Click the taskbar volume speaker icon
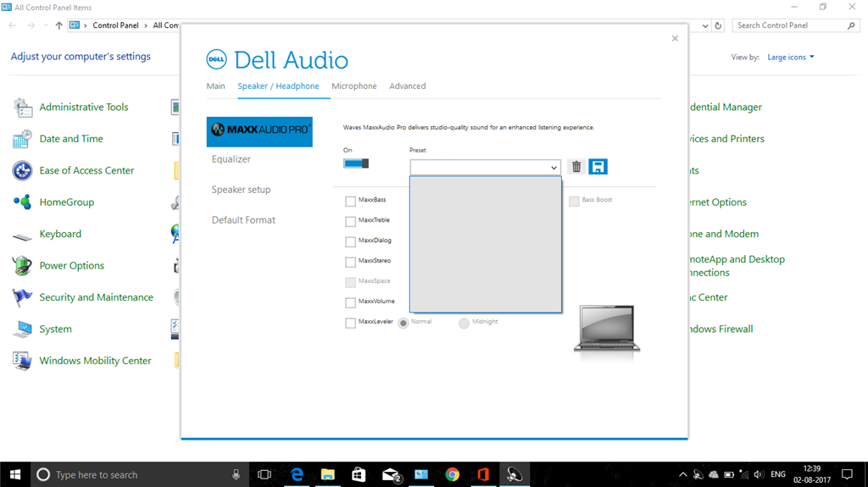Screen dimensions: 868x487 759,474
